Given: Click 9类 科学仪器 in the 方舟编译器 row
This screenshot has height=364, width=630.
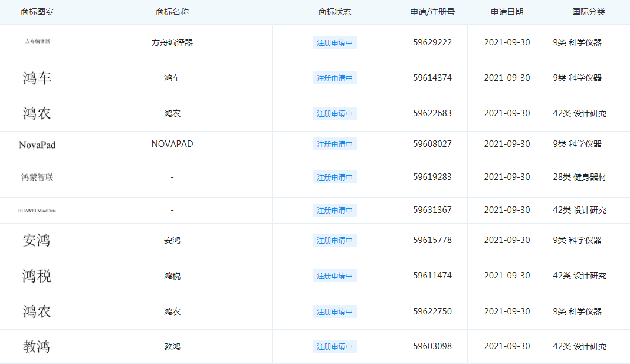Looking at the screenshot, I should point(577,42).
